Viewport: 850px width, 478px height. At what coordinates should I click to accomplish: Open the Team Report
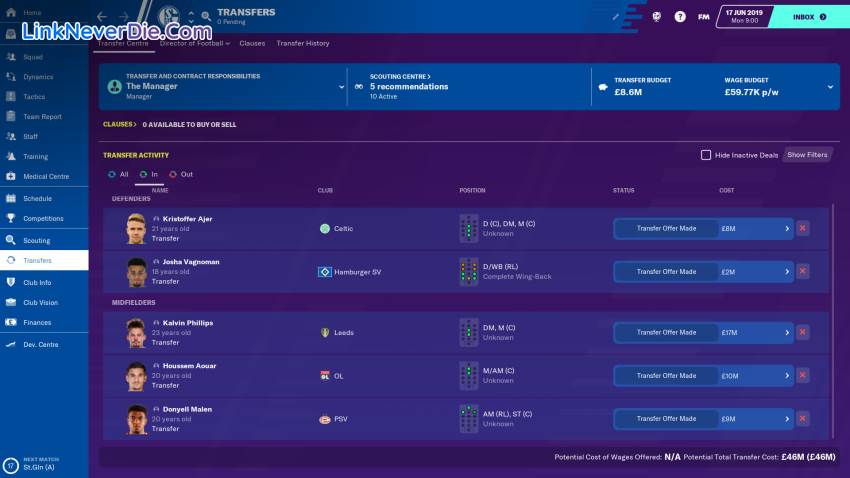pos(43,117)
